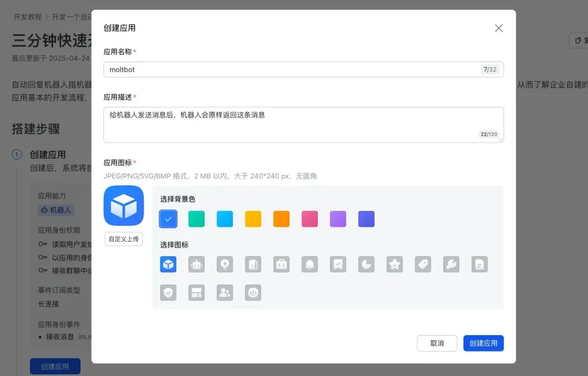The width and height of the screenshot is (588, 376).
Task: Select the people group icon
Action: (225, 293)
